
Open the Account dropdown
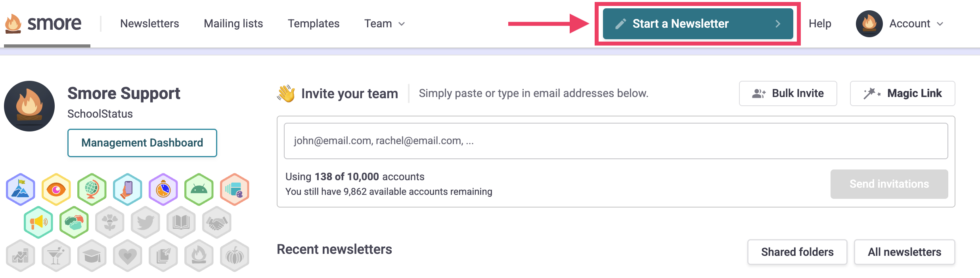[x=916, y=24]
